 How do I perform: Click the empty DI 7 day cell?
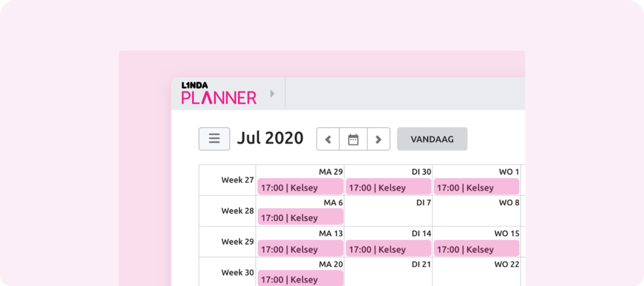tap(388, 215)
